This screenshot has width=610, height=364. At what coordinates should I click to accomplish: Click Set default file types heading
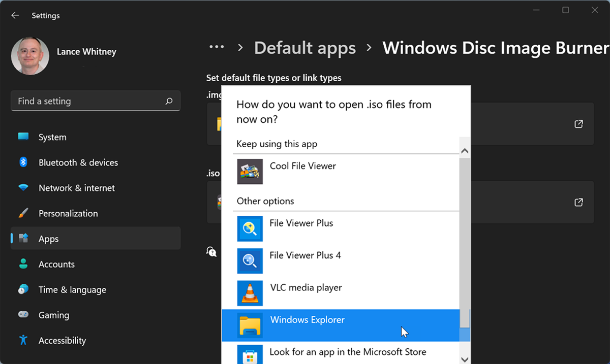pyautogui.click(x=273, y=78)
